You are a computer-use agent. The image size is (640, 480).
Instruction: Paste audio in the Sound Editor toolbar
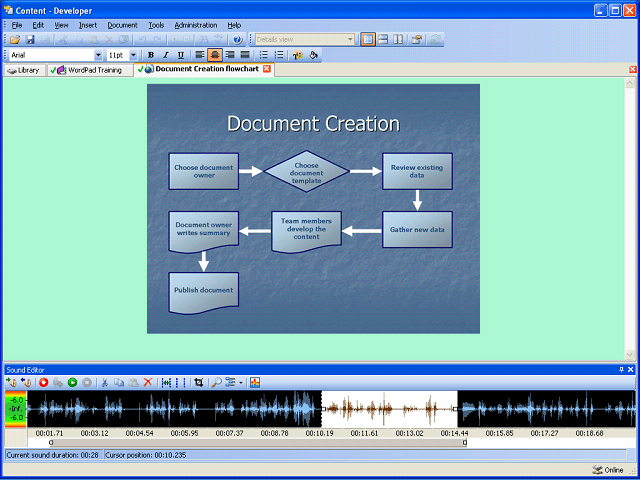[133, 382]
